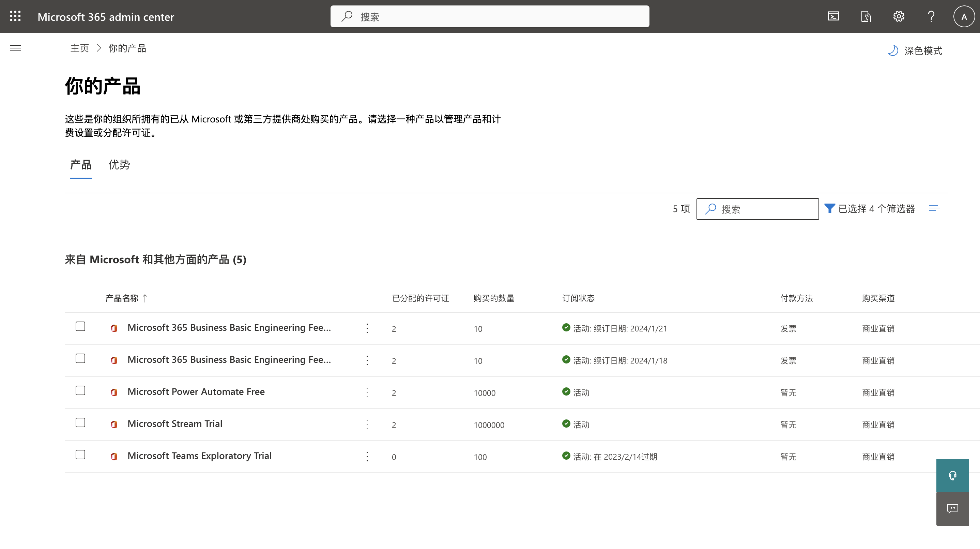The height and width of the screenshot is (549, 980).
Task: Click the 5 项 item count
Action: [681, 209]
